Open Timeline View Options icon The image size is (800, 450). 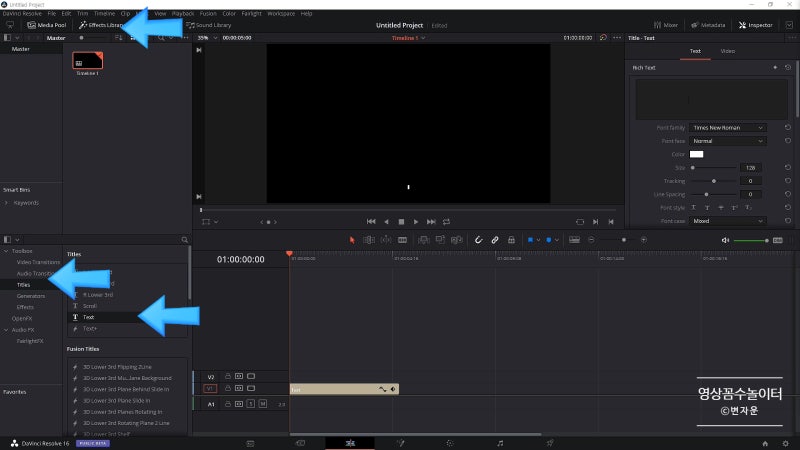[574, 240]
